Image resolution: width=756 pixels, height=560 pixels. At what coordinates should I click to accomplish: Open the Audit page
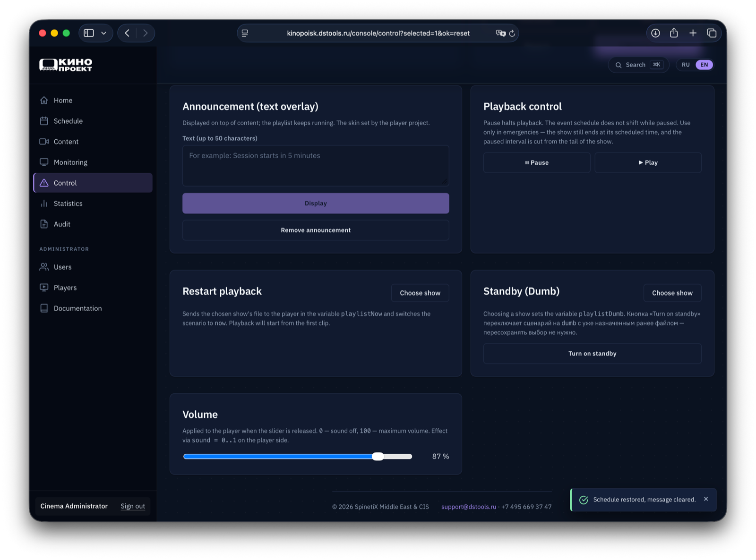pos(93,224)
